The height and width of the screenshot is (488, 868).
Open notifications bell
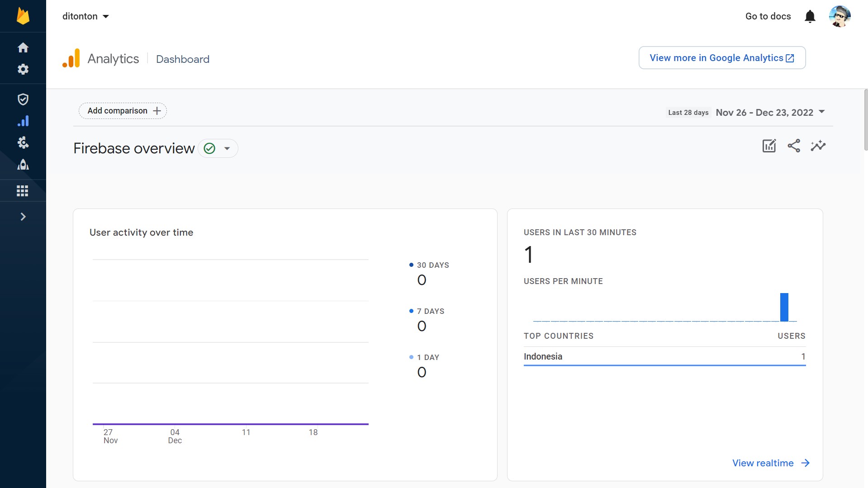tap(810, 16)
